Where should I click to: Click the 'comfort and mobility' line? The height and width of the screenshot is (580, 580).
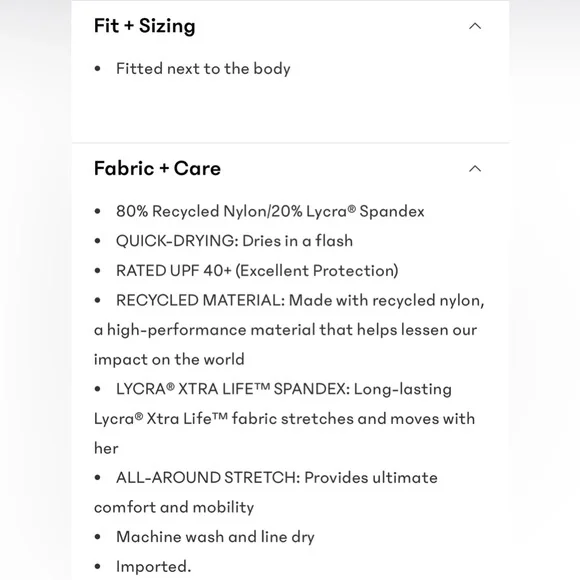174,507
